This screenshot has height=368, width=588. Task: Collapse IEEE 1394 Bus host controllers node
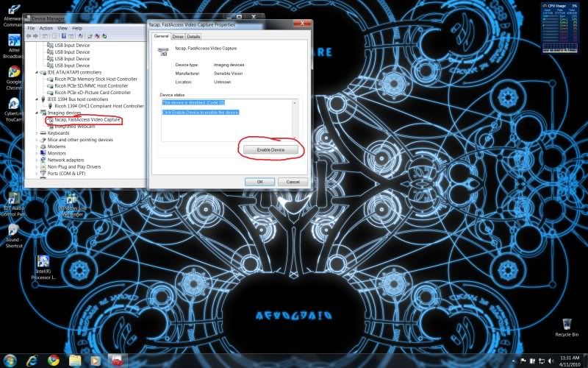(x=37, y=99)
